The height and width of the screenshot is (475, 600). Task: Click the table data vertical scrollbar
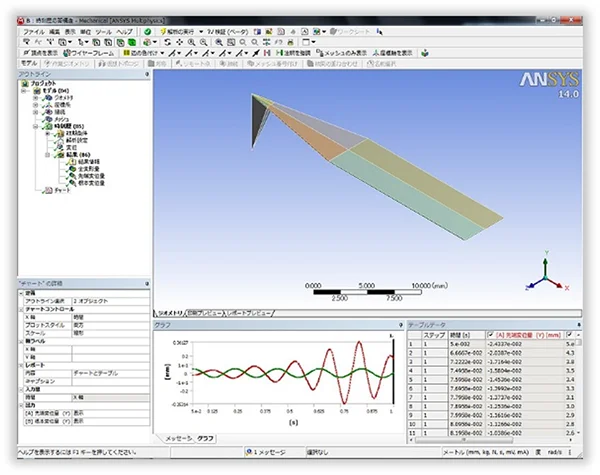pos(579,383)
